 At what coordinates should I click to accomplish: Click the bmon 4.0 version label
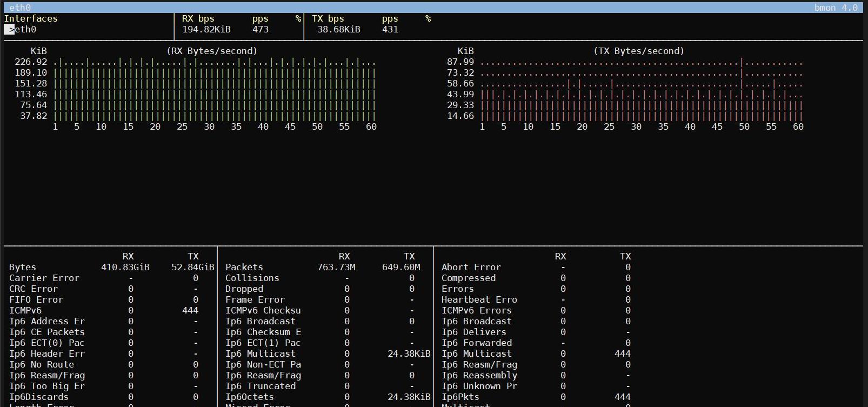pos(836,8)
